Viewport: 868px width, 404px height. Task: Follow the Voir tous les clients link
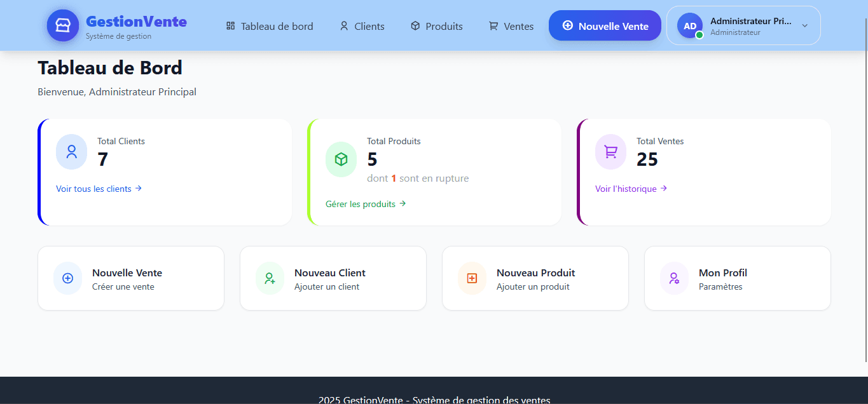99,189
